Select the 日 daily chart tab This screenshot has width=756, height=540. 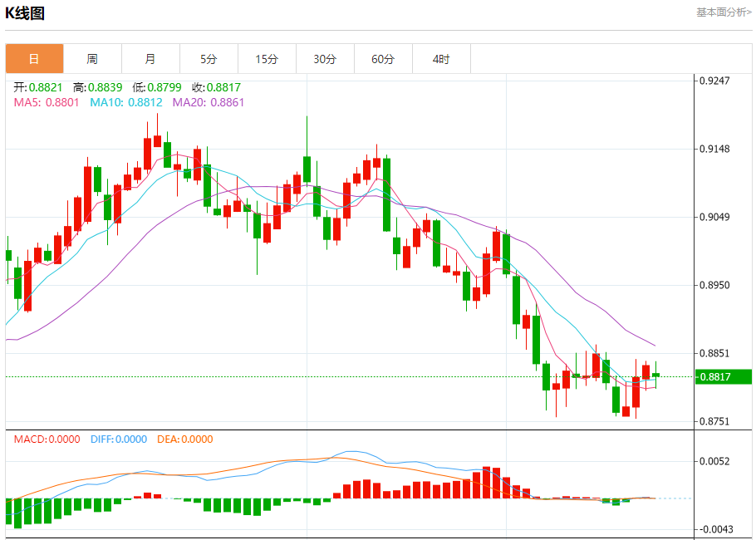pyautogui.click(x=34, y=59)
